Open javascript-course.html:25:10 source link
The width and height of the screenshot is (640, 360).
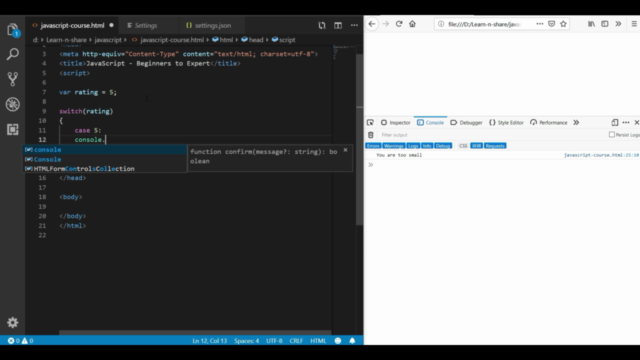click(x=602, y=155)
